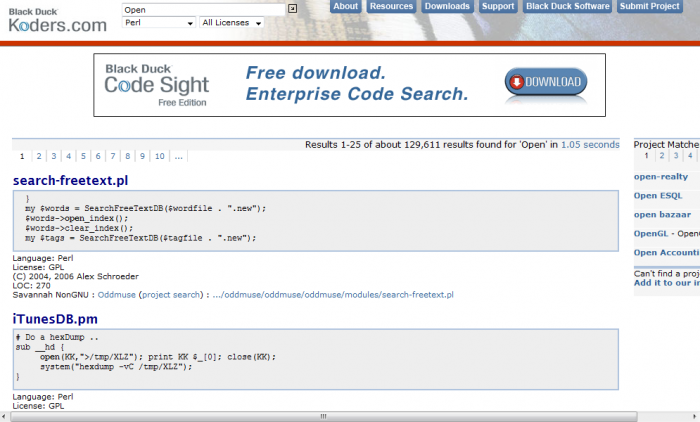Go to results page 2
Image resolution: width=700 pixels, height=422 pixels.
39,156
